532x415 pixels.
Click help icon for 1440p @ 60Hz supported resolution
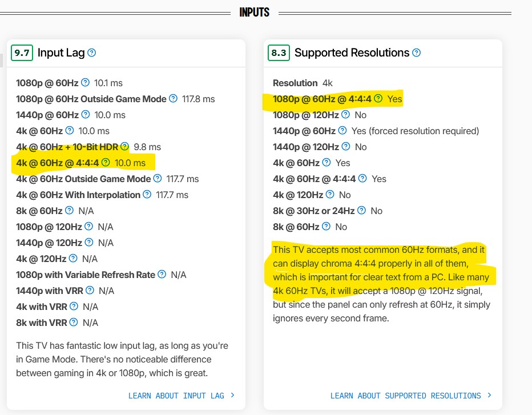(x=342, y=131)
